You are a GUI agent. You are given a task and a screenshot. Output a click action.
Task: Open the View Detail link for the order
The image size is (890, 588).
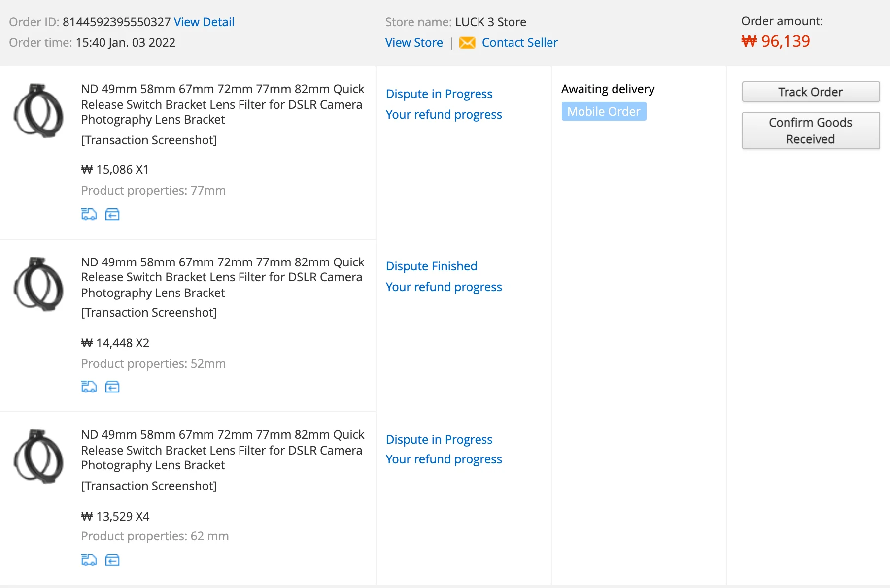click(x=204, y=22)
